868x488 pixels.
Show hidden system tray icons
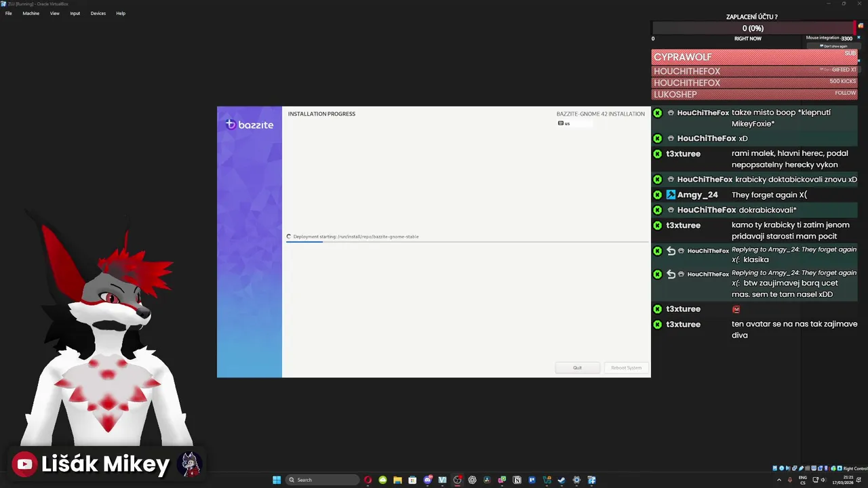[779, 480]
